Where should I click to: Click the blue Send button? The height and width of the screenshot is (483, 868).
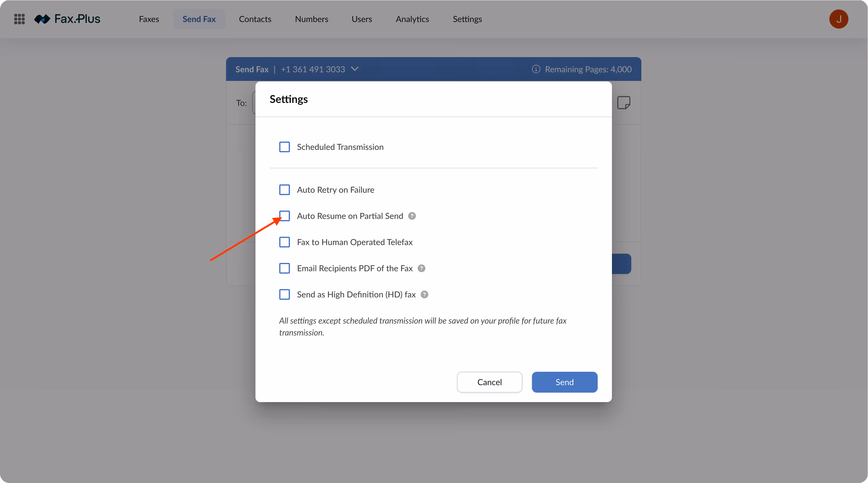[564, 382]
